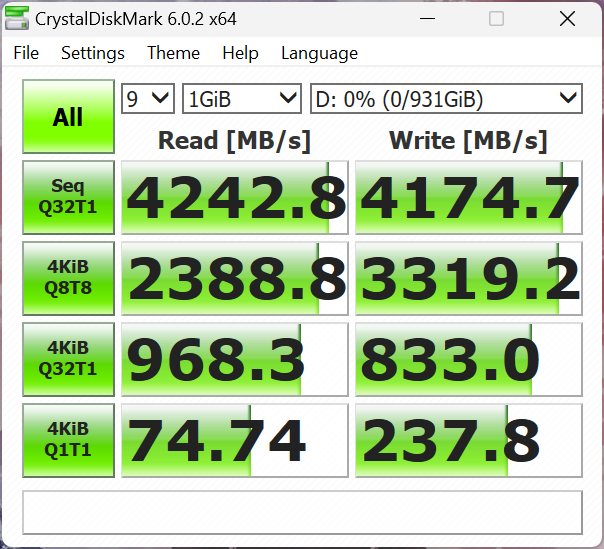Open the D: drive selection dropdown

click(445, 98)
